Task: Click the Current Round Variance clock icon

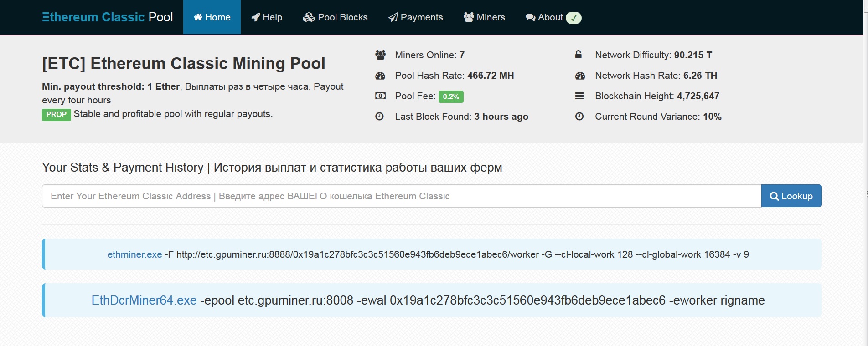Action: pos(579,117)
